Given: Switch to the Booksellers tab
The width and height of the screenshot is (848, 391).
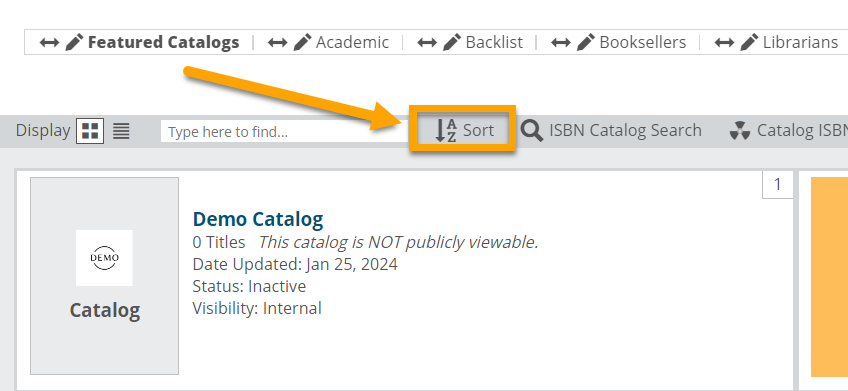Looking at the screenshot, I should pos(642,42).
